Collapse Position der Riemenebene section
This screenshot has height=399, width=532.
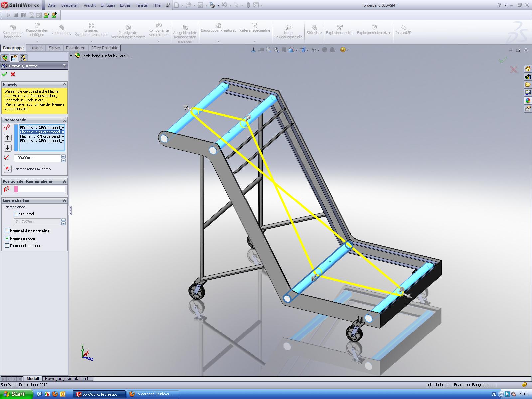[x=65, y=182]
